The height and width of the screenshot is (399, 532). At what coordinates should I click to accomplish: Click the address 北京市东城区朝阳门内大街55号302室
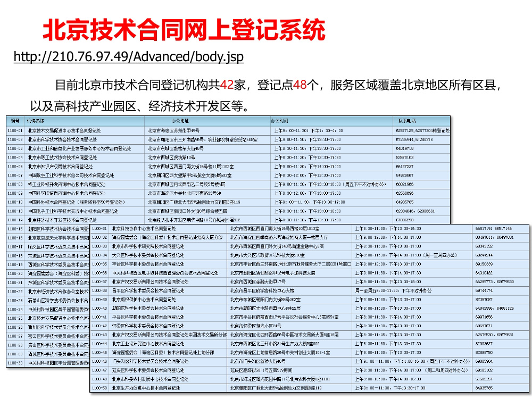265,300
